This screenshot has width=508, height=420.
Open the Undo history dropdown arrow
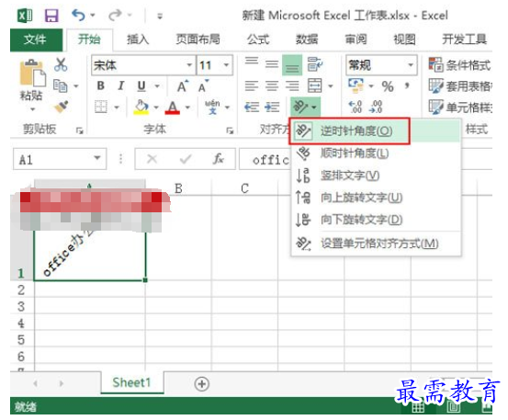(93, 16)
